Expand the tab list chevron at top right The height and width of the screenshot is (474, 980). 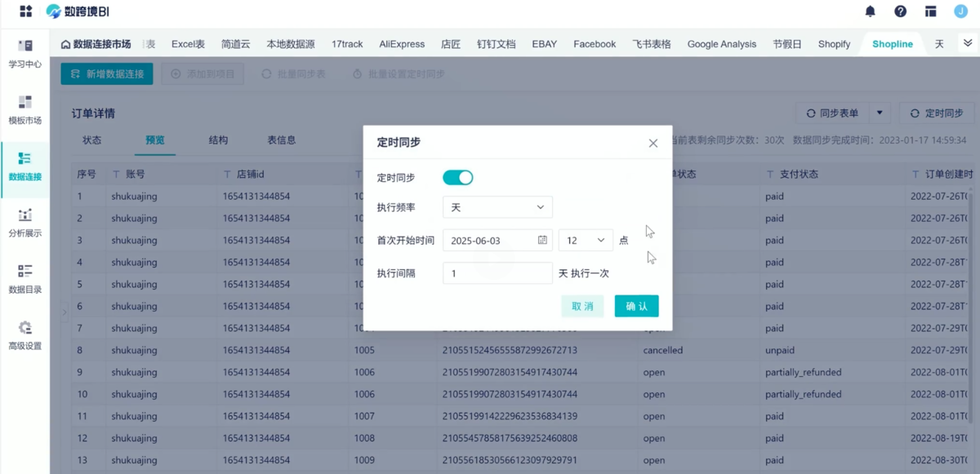tap(968, 43)
